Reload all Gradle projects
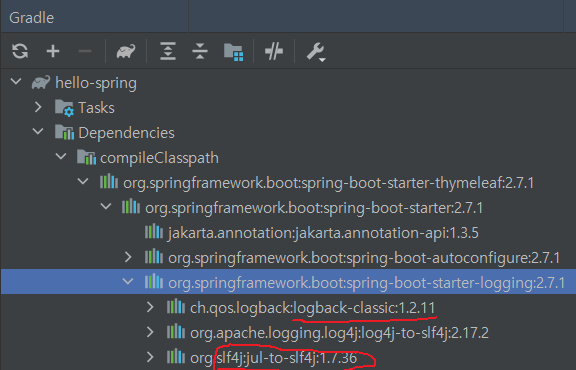Viewport: 576px width, 370px height. (x=20, y=51)
